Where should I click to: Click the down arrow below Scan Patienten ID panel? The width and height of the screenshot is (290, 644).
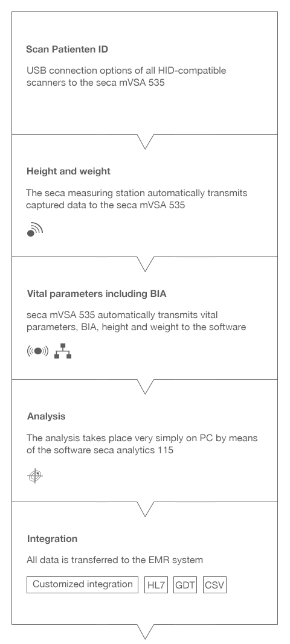(x=145, y=141)
